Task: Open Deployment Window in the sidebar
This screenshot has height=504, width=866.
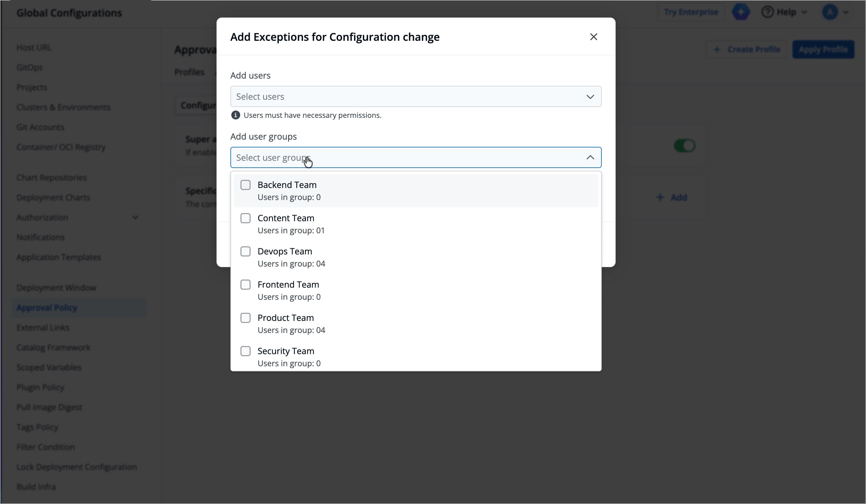Action: 56,287
